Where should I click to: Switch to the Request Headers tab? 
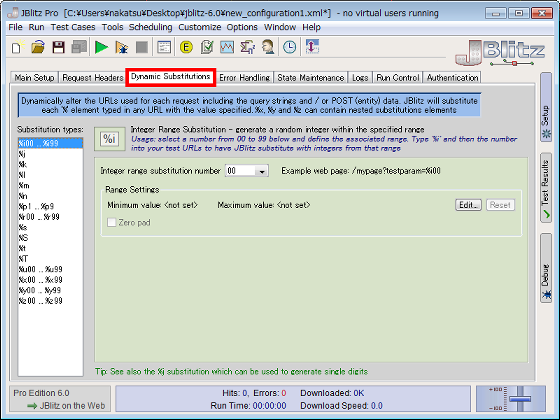[x=93, y=78]
